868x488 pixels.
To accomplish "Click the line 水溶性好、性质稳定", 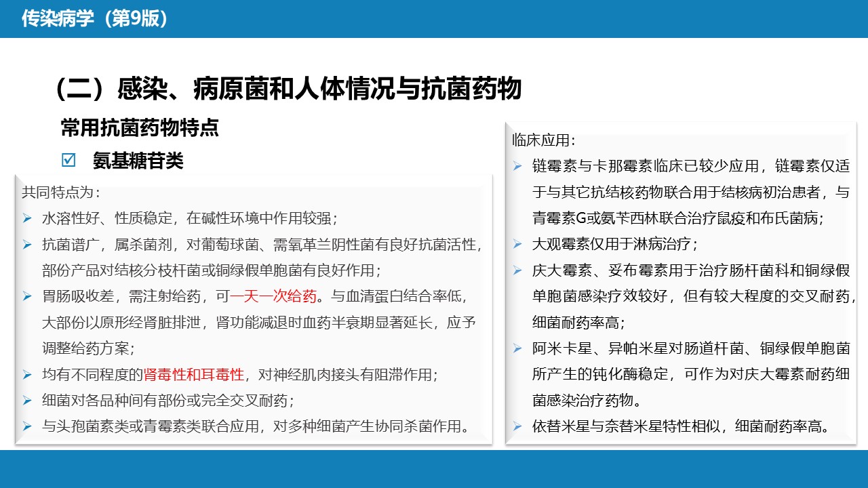I will [x=190, y=218].
